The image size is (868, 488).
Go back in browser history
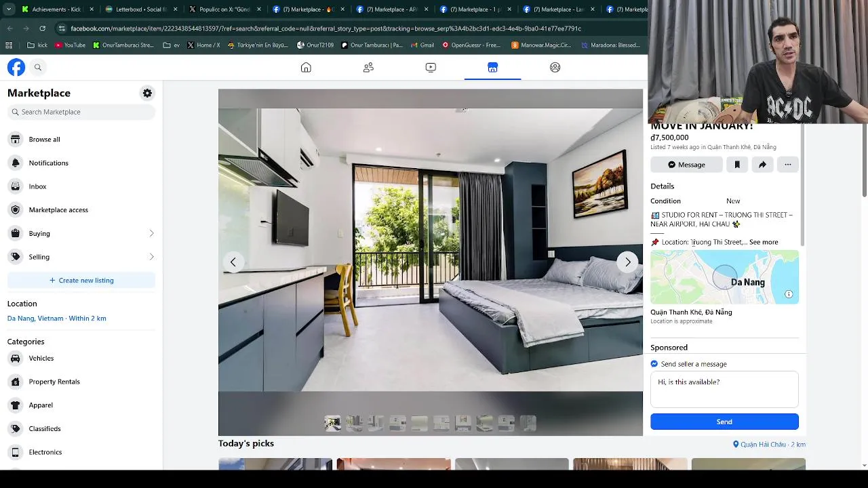pyautogui.click(x=10, y=28)
